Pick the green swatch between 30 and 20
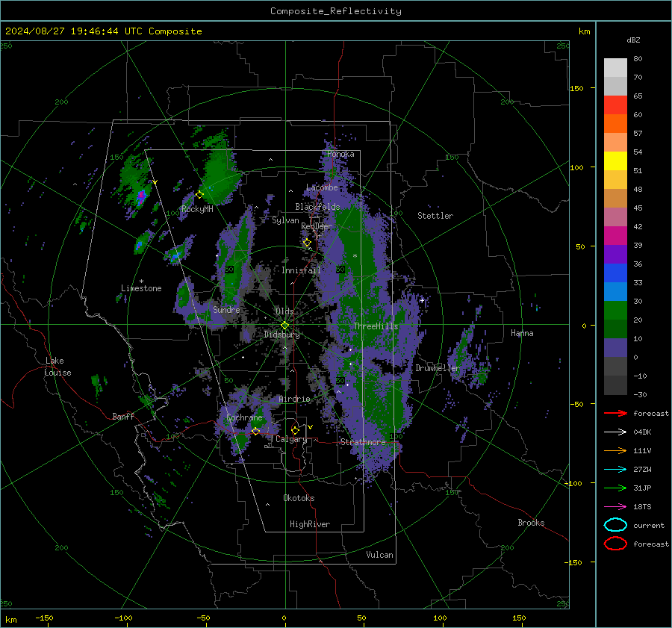This screenshot has width=672, height=628. coord(615,311)
